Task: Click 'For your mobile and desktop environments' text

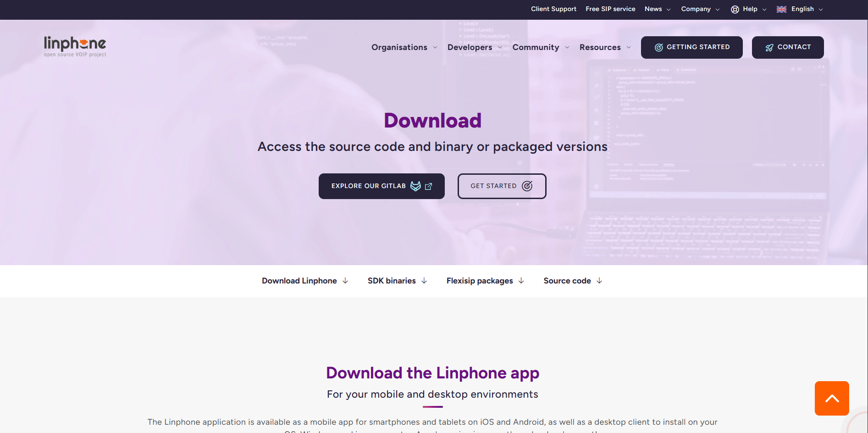Action: coord(432,394)
